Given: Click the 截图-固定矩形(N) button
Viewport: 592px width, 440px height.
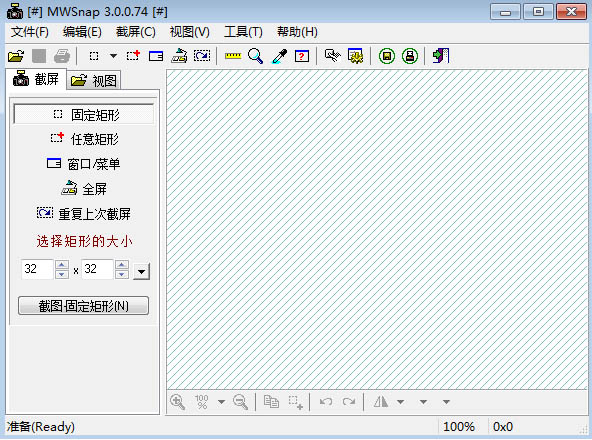Looking at the screenshot, I should pos(83,306).
